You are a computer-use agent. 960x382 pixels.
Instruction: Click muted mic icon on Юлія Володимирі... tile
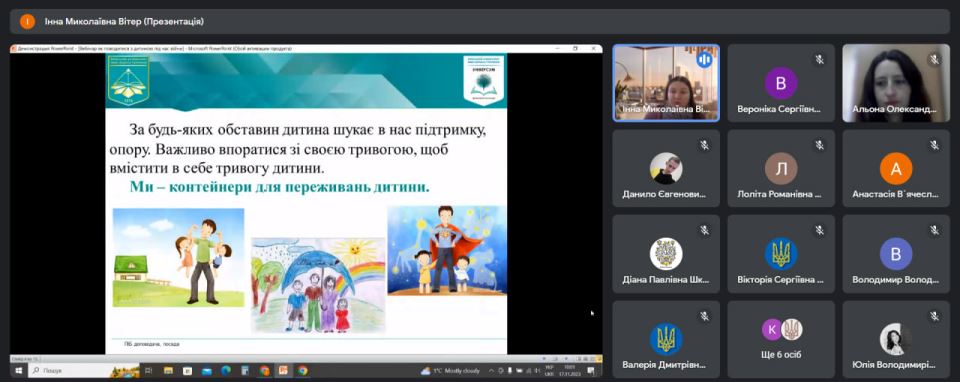point(934,316)
